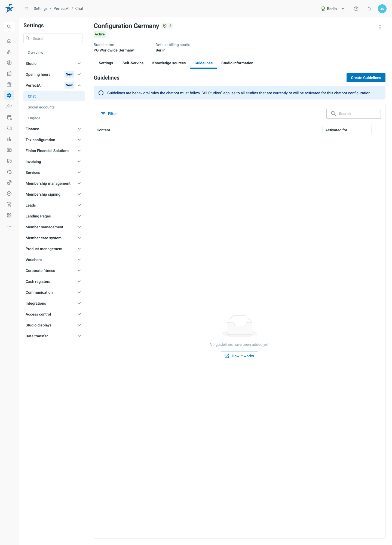Expand the Cash registers section
The image size is (392, 545).
[54, 281]
